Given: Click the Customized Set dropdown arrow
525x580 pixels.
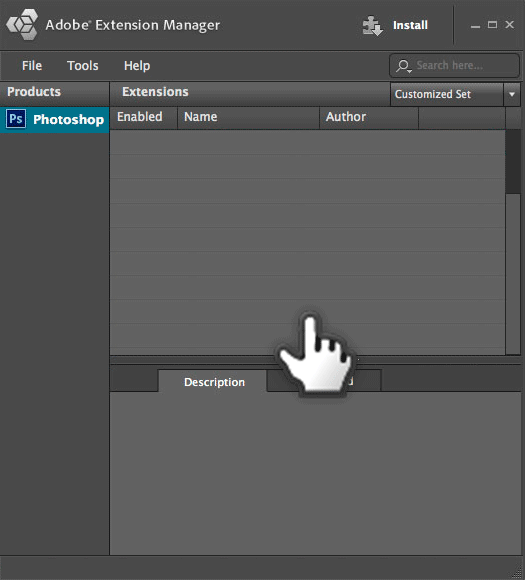Looking at the screenshot, I should pos(512,94).
